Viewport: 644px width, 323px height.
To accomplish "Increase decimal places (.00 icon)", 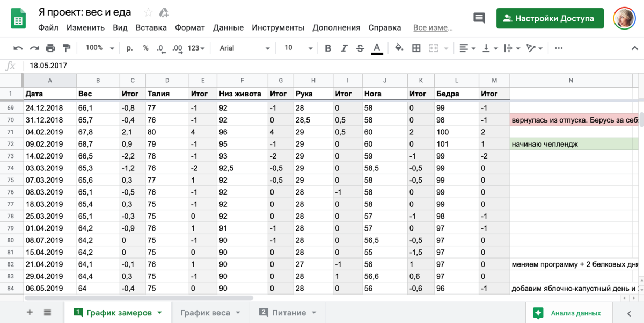I will click(x=178, y=48).
